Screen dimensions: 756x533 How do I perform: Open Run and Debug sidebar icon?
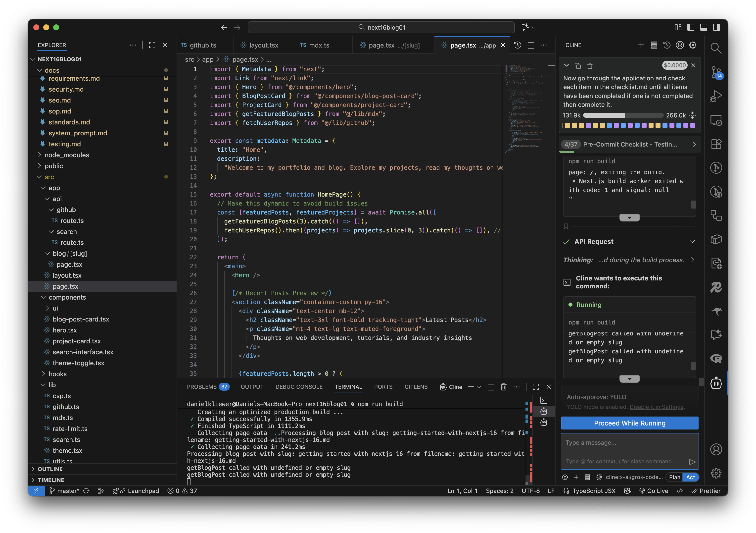[x=716, y=96]
